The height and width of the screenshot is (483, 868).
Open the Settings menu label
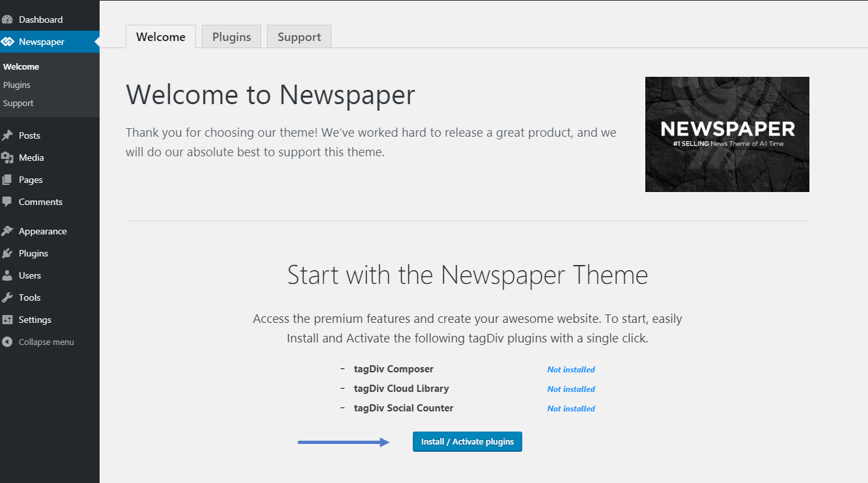[x=35, y=320]
